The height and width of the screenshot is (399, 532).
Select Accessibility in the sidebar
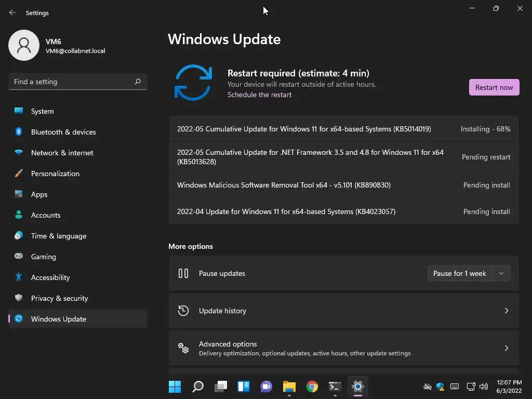coord(78,277)
